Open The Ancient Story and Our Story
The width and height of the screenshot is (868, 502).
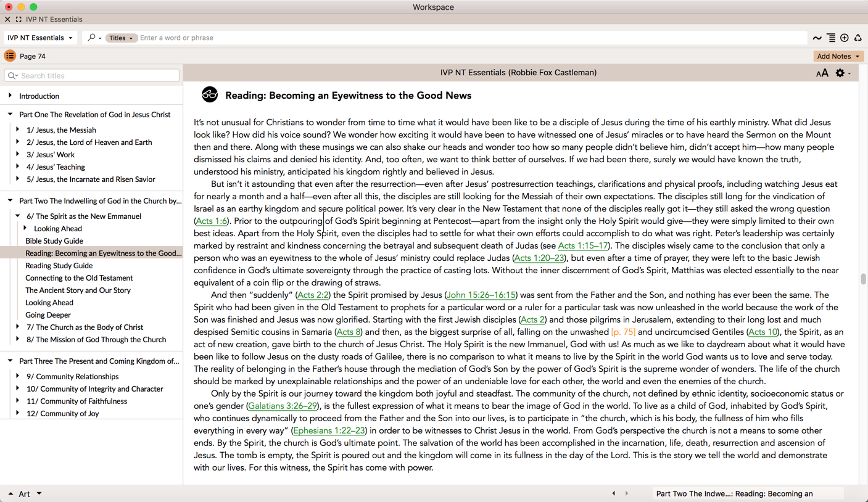click(x=78, y=290)
